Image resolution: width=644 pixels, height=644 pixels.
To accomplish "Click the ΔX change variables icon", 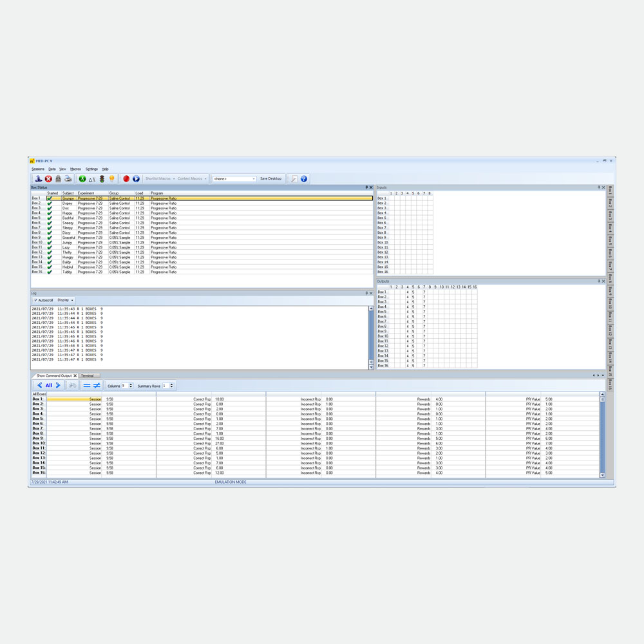I will pyautogui.click(x=92, y=179).
